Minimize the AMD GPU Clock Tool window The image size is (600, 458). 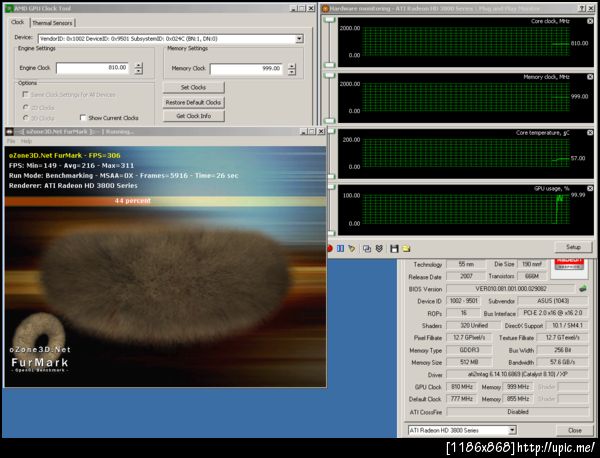click(x=293, y=8)
